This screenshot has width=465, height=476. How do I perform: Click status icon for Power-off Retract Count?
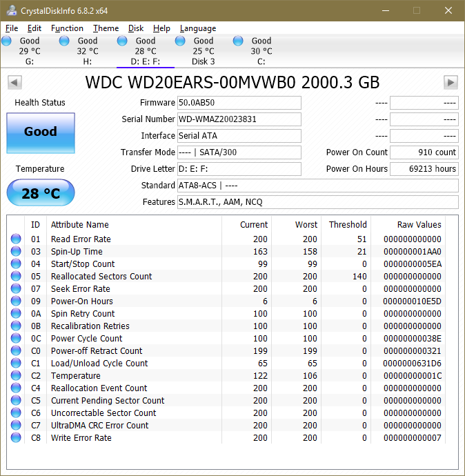point(16,351)
